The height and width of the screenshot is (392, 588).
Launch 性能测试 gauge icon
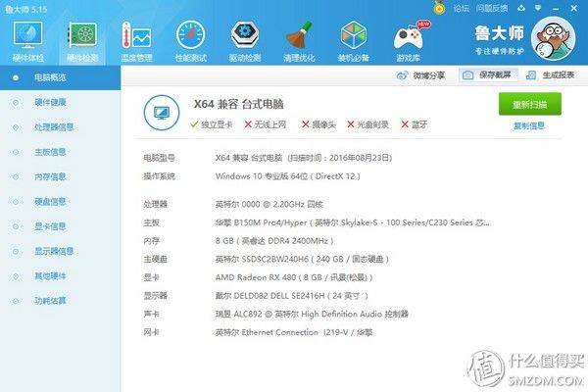click(x=191, y=35)
